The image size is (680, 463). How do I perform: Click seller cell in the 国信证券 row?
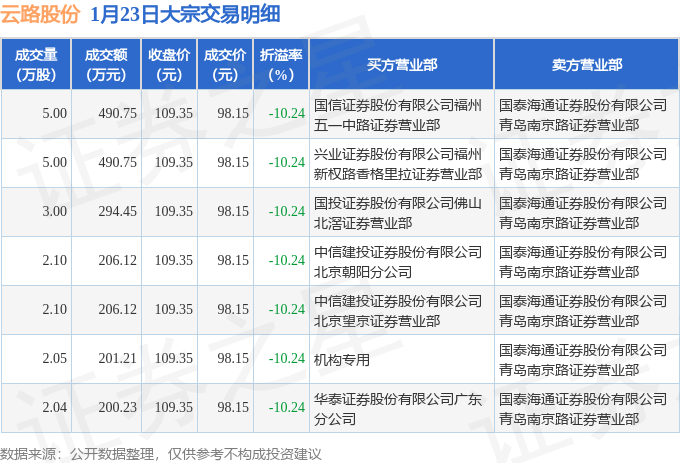(x=587, y=114)
